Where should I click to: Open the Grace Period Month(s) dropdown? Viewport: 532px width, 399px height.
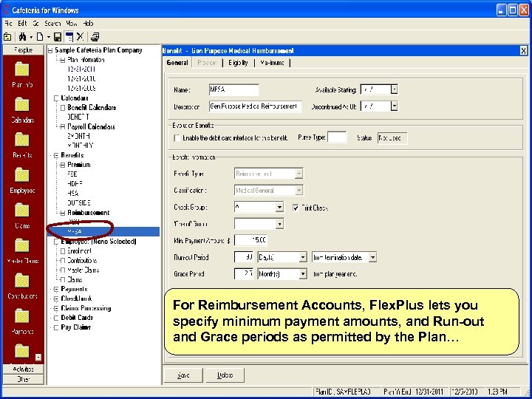point(303,274)
